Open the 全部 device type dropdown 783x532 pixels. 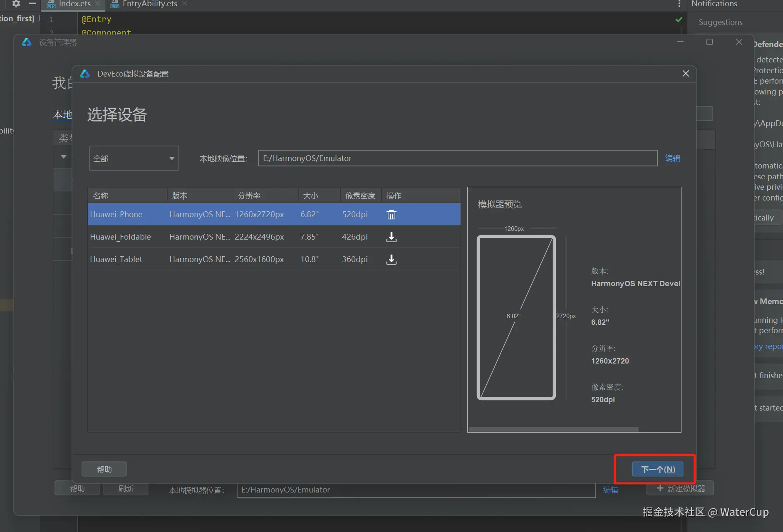[x=134, y=158]
